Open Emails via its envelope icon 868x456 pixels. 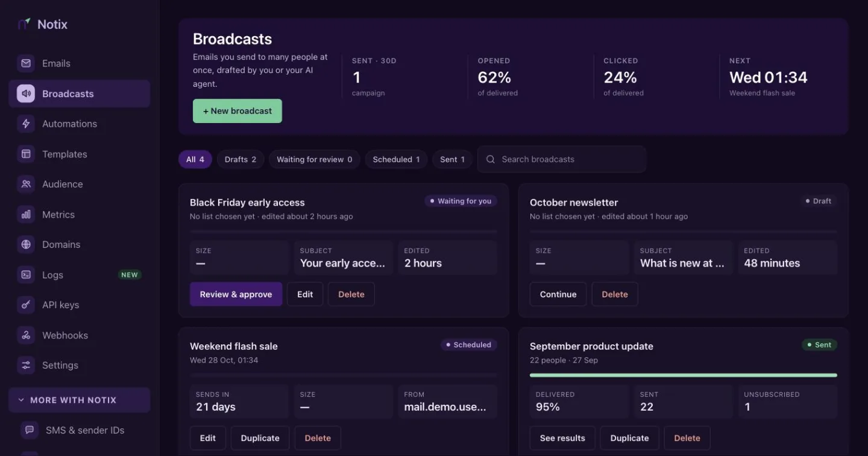[x=26, y=63]
